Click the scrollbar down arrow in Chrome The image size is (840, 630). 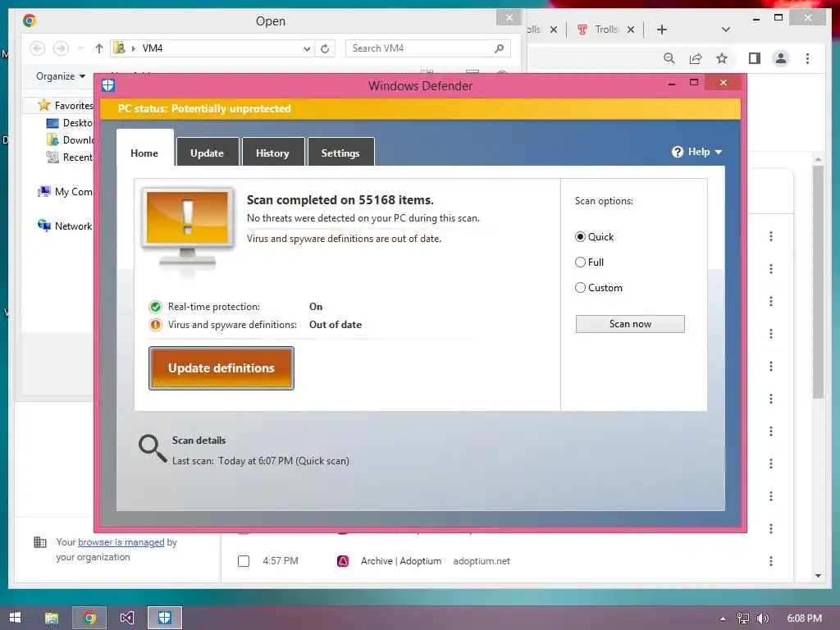pyautogui.click(x=818, y=576)
